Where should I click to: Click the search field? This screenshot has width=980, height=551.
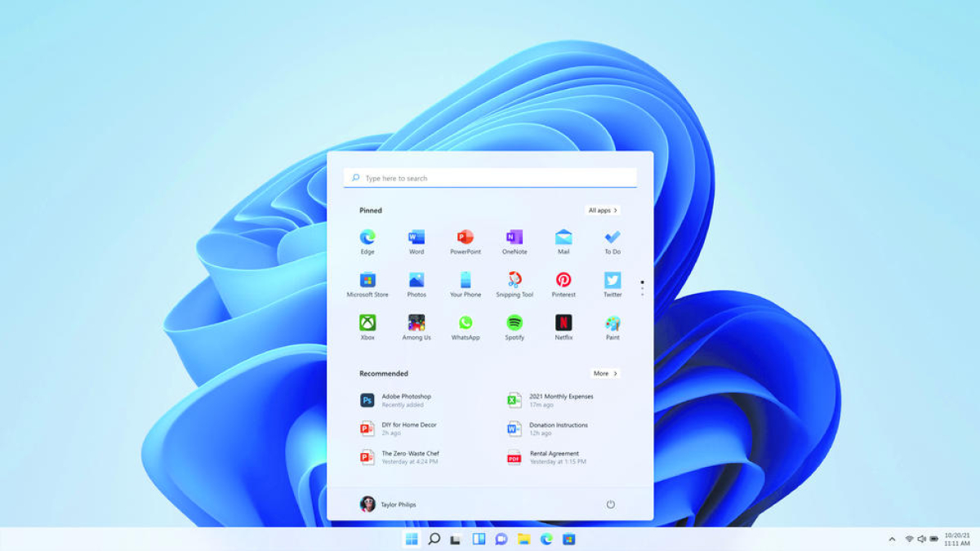click(490, 178)
